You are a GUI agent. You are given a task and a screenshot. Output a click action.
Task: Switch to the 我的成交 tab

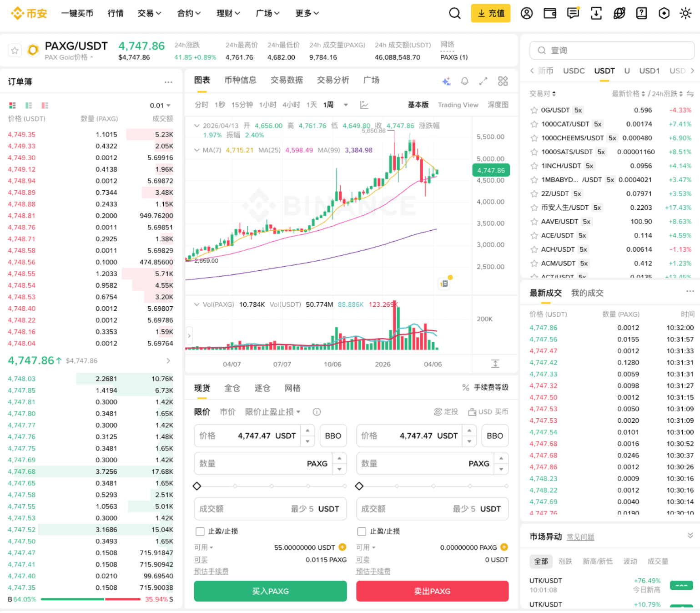(587, 293)
